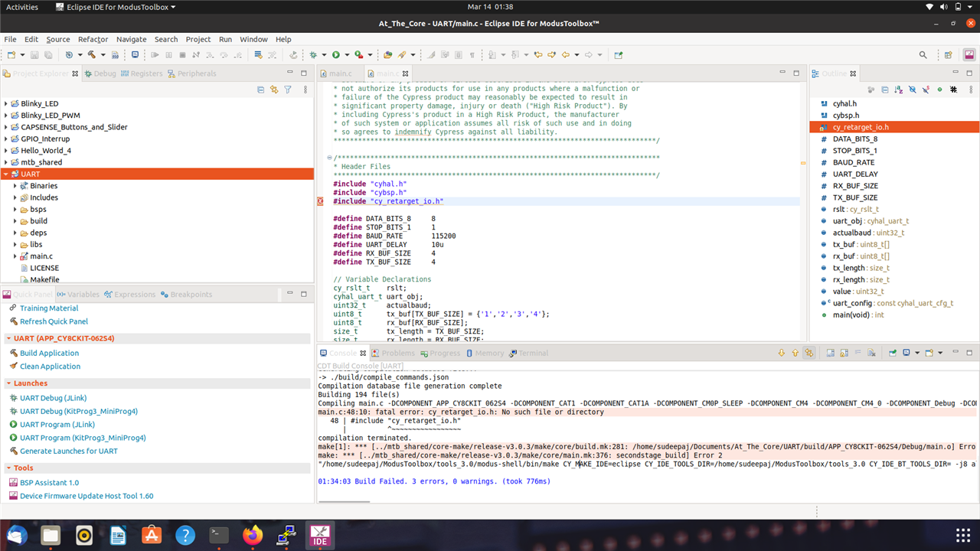Open Ubuntu Software from the dock
This screenshot has width=980, height=551.
[152, 534]
